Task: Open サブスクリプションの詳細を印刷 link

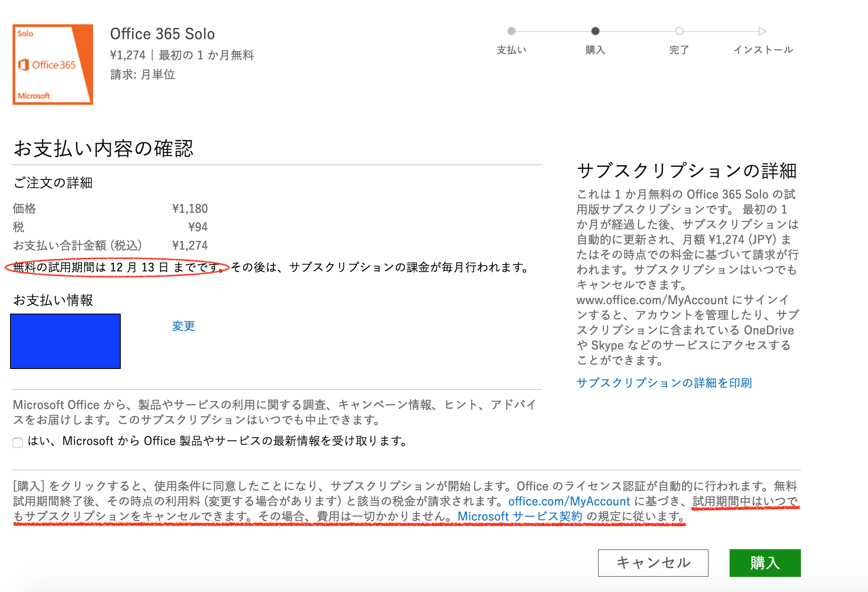Action: pos(664,383)
